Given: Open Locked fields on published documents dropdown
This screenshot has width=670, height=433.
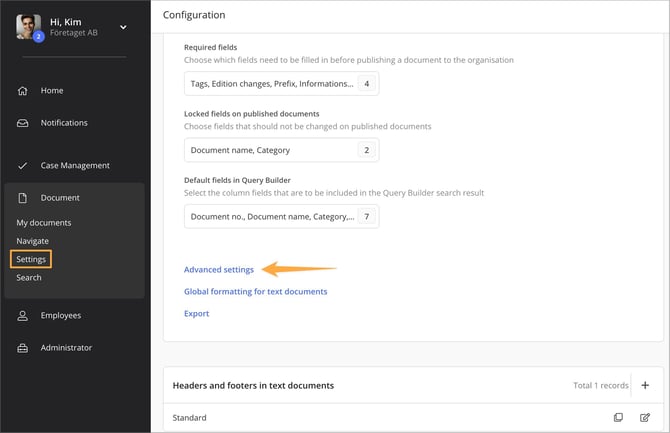Looking at the screenshot, I should [281, 150].
